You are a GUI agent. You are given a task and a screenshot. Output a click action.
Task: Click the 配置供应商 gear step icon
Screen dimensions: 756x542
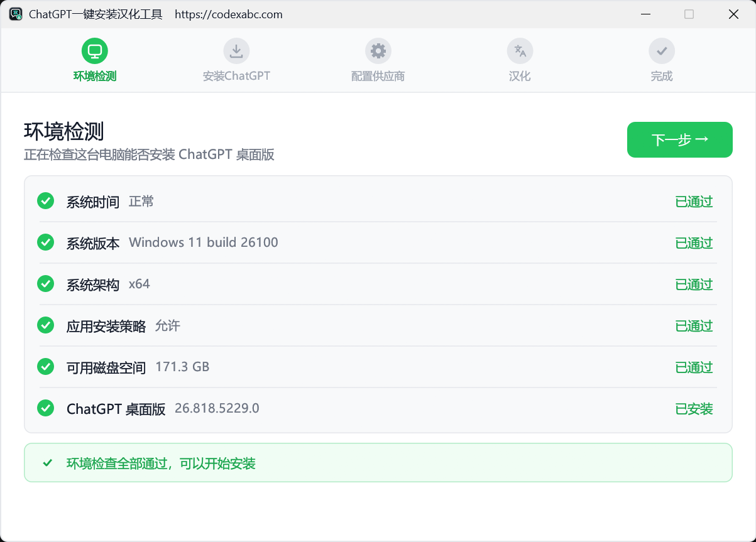378,51
